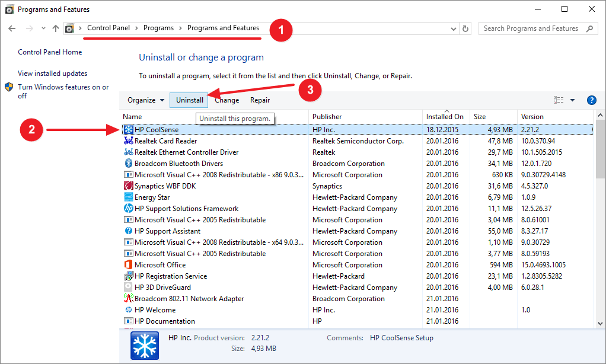Select the Visual C++ 2008 x64 row

coord(358,242)
